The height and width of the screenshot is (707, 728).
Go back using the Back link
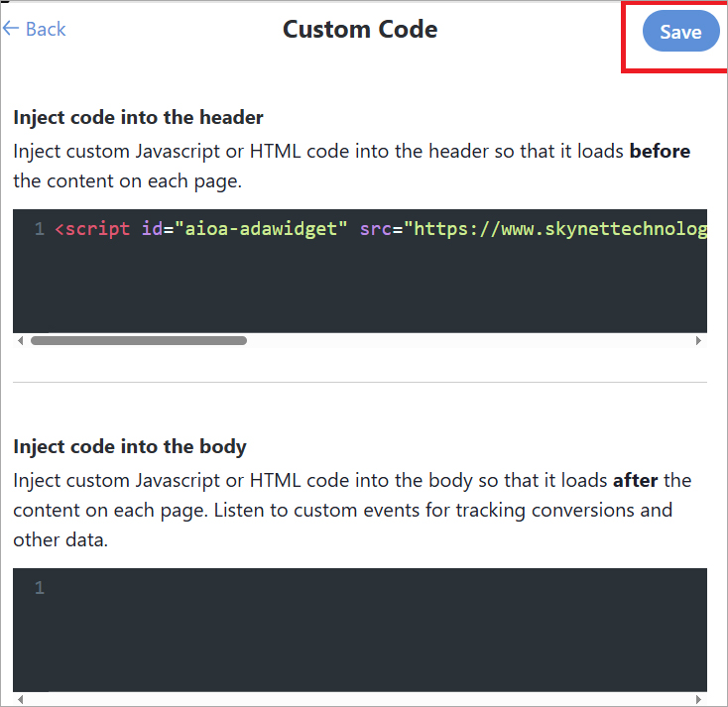click(45, 29)
